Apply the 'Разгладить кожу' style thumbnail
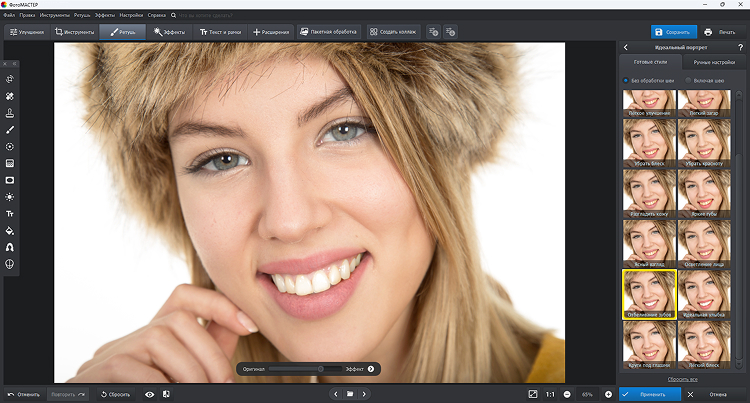Screen dimensions: 750x403 click(x=649, y=193)
